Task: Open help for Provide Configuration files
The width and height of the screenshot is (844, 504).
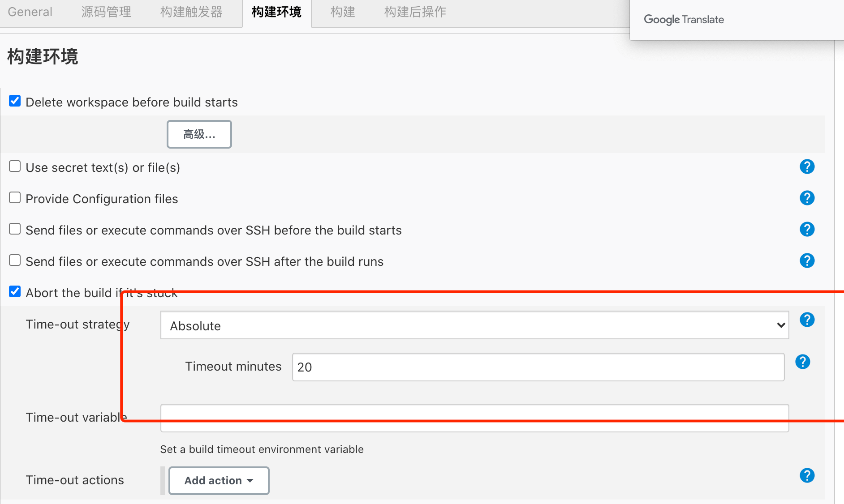Action: point(807,198)
